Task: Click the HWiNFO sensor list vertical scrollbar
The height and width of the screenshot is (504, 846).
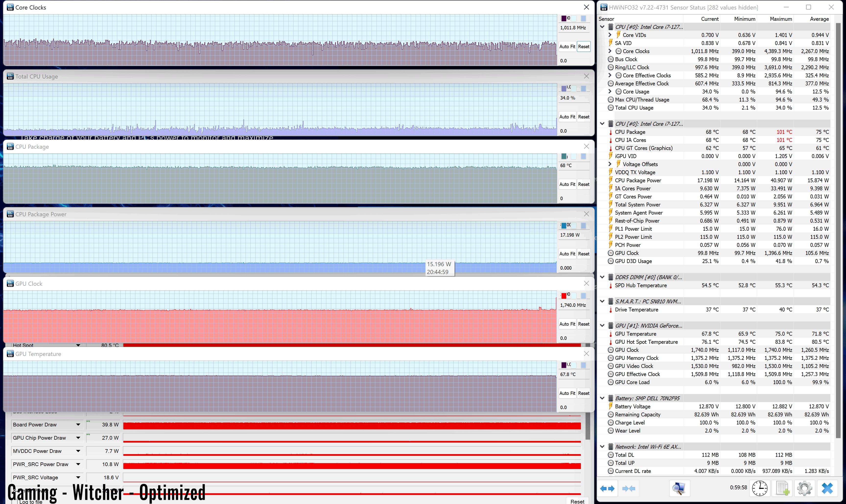Action: tap(838, 231)
